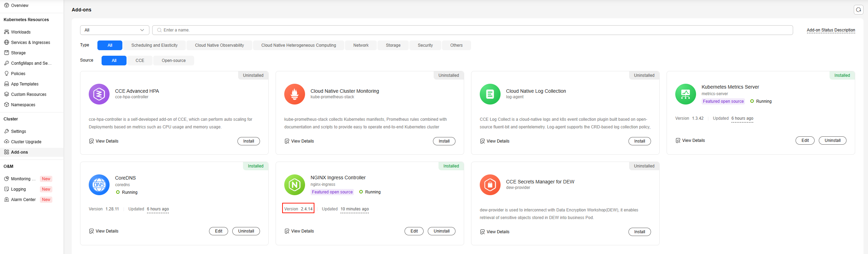Click the Add-ons grid icon in sidebar
Screen dimensions: 868x254
coord(6,152)
